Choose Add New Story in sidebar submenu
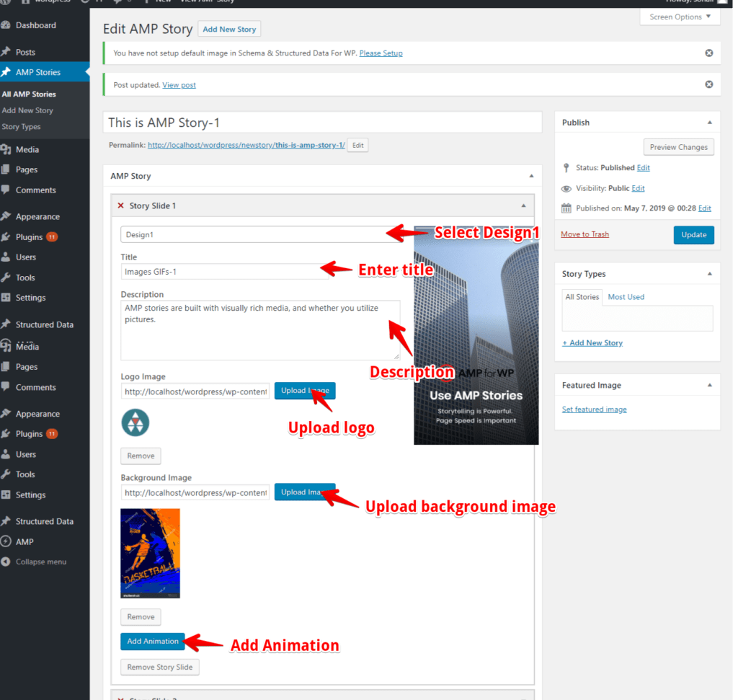This screenshot has width=738, height=700. (x=27, y=110)
